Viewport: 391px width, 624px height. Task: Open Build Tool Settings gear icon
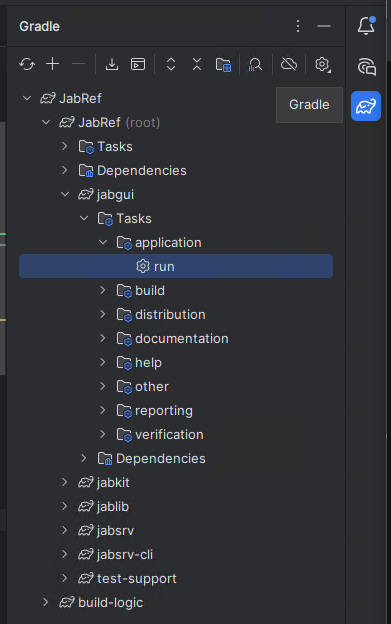(323, 64)
